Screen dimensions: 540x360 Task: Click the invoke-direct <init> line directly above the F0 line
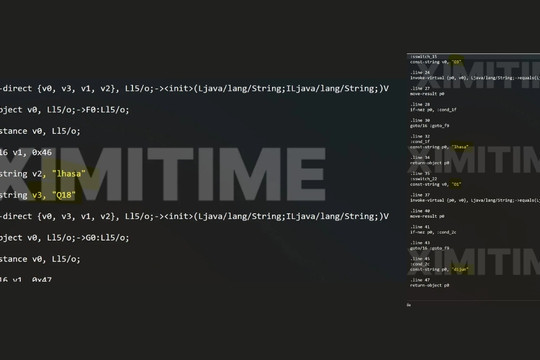[x=194, y=89]
